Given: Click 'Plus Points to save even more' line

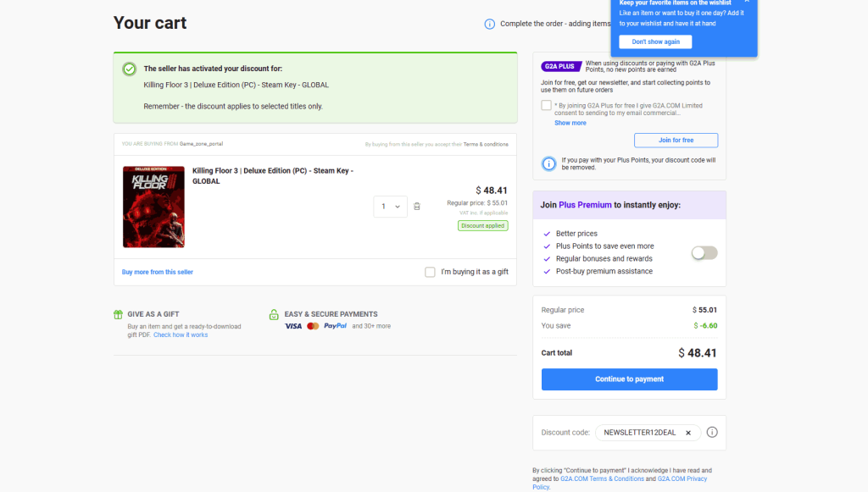Looking at the screenshot, I should coord(604,246).
